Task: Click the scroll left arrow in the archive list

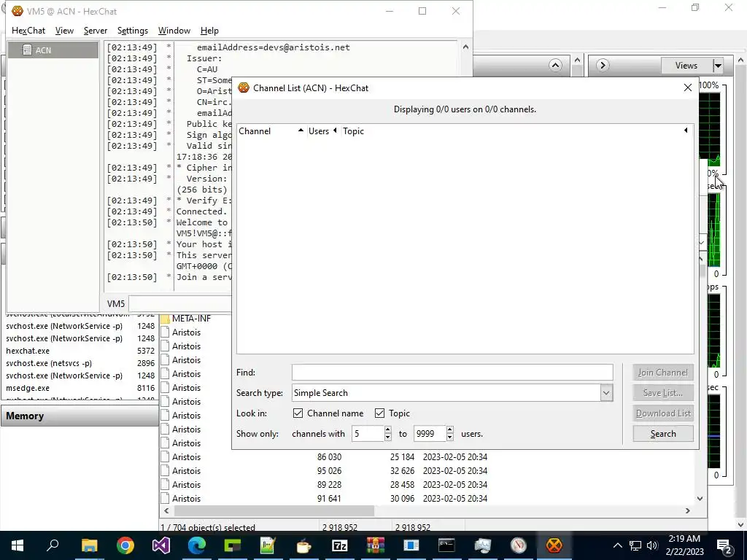Action: 166,510
